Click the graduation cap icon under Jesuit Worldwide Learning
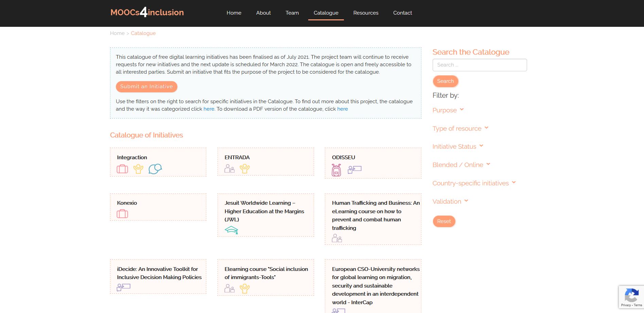644x313 pixels. tap(231, 230)
